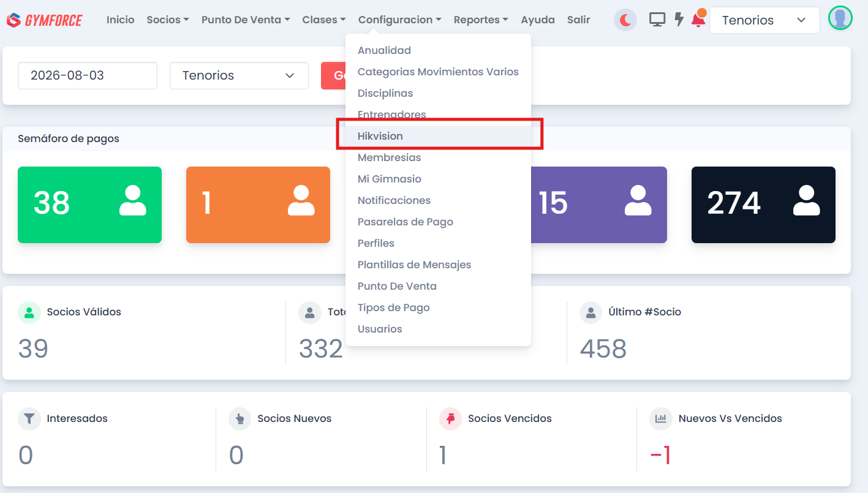This screenshot has height=493, width=868.
Task: Select Hikvision in the menu
Action: (438, 136)
